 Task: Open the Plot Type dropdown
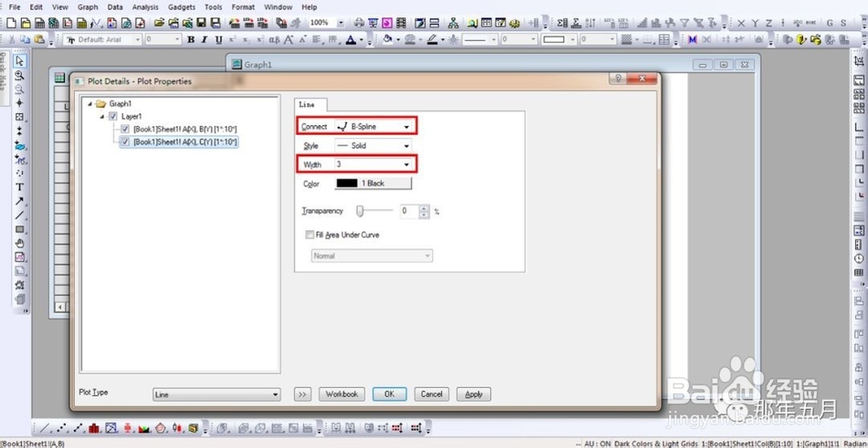click(216, 395)
